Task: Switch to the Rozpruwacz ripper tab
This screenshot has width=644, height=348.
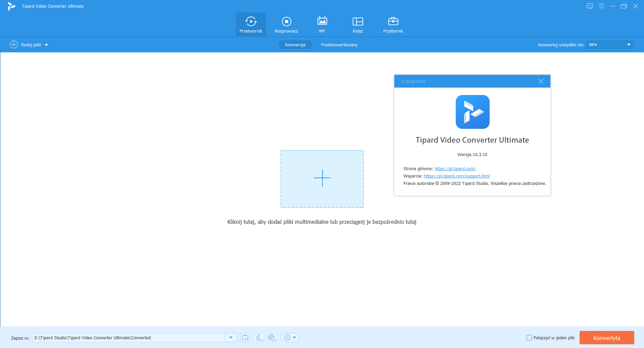Action: pyautogui.click(x=286, y=24)
